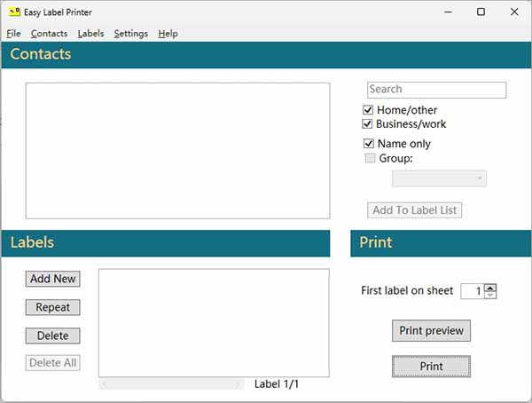The height and width of the screenshot is (403, 532).
Task: Enable the Group checkbox
Action: (371, 159)
